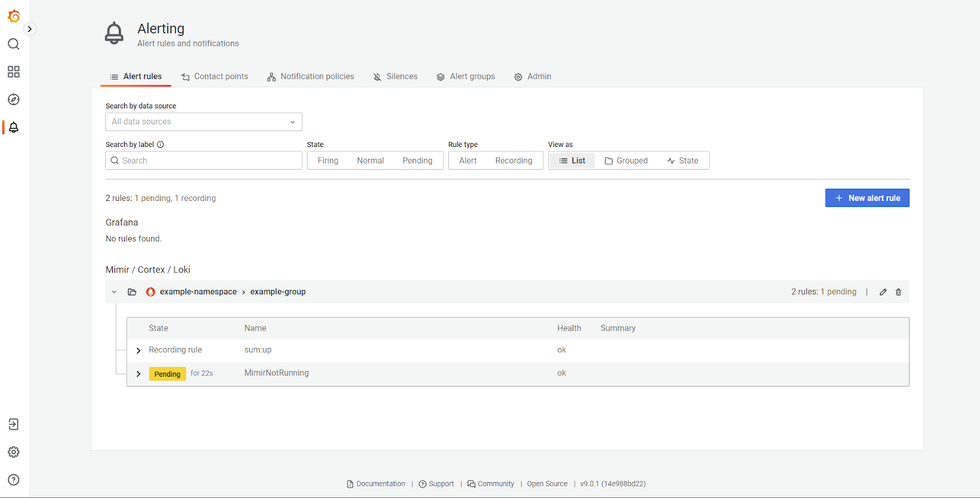Image resolution: width=980 pixels, height=498 pixels.
Task: Click the example-group text
Action: (x=278, y=292)
